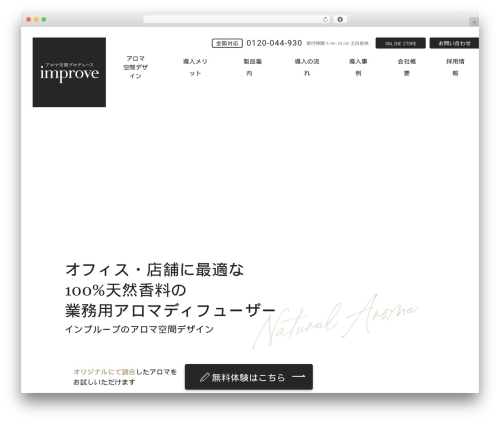Click the browser extension icon beside address bar

(340, 20)
